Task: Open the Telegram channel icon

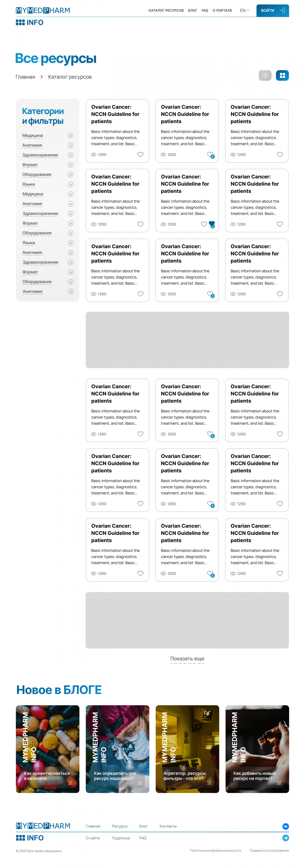Action: click(285, 838)
